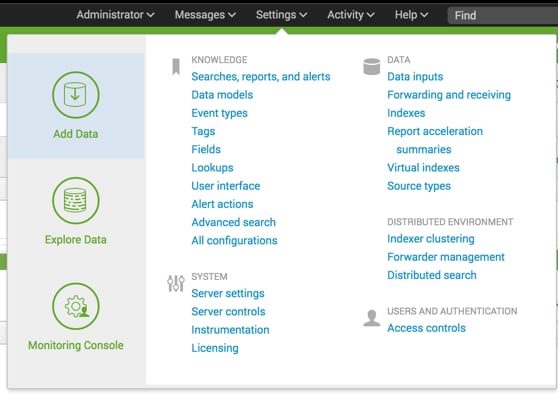Click the Add Data cylinder icon

[76, 95]
